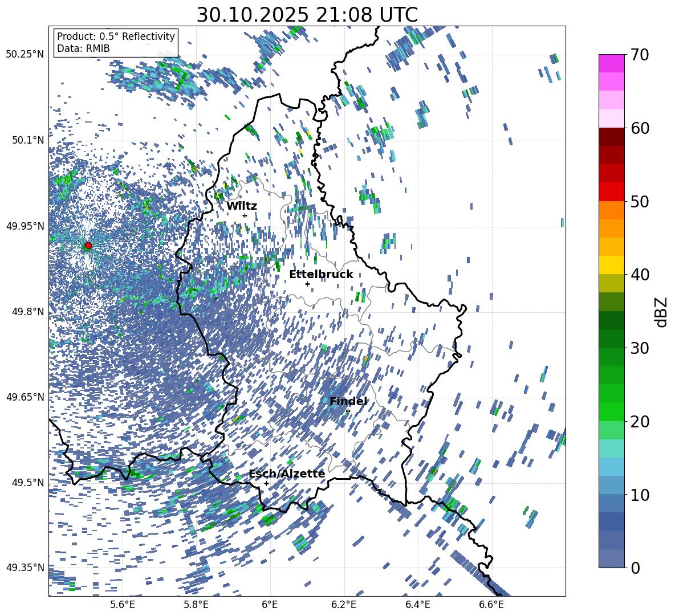
Task: Click the 50.25°N latitude label
Action: coord(26,55)
